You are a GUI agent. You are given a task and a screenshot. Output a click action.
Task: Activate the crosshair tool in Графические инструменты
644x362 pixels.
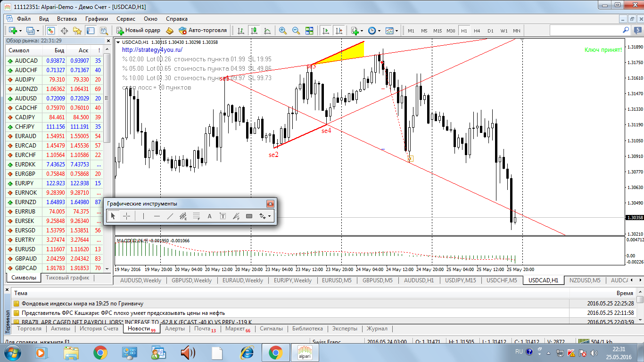coord(127,216)
